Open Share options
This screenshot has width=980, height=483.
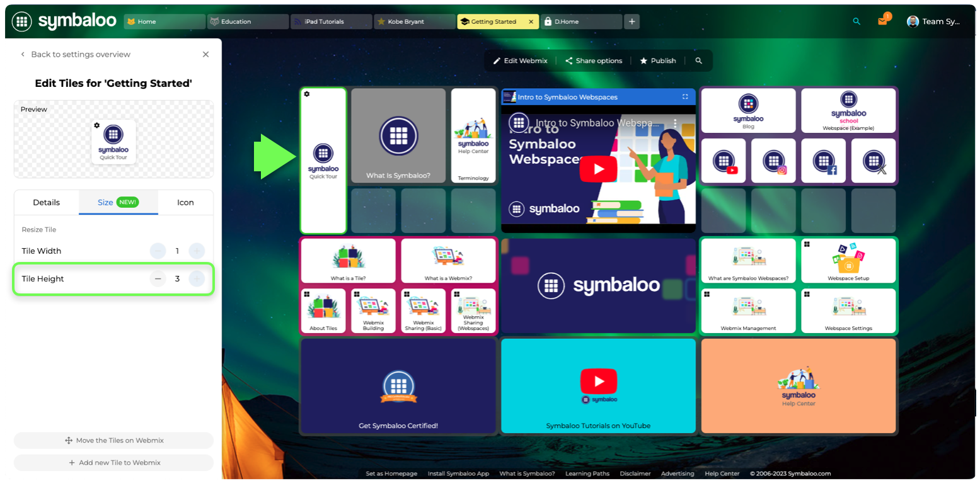coord(593,61)
